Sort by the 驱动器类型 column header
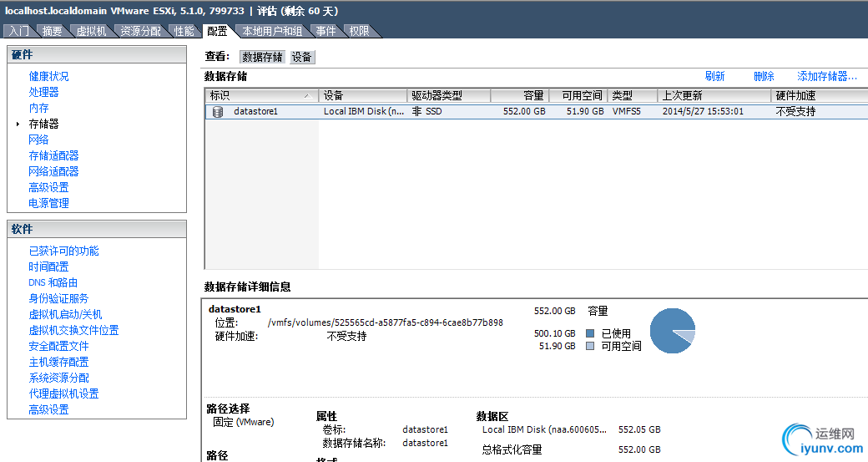Screen dimensions: 868x462 click(x=449, y=96)
